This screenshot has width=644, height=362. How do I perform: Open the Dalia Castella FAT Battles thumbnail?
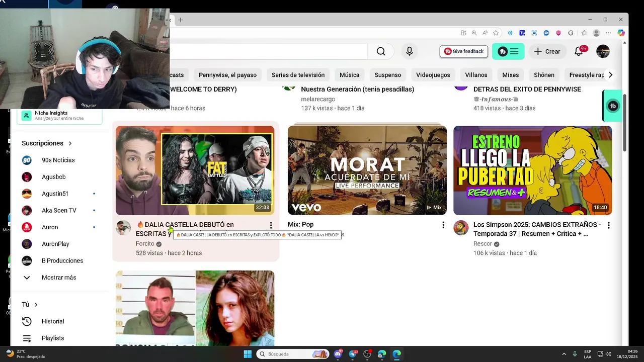click(x=195, y=170)
